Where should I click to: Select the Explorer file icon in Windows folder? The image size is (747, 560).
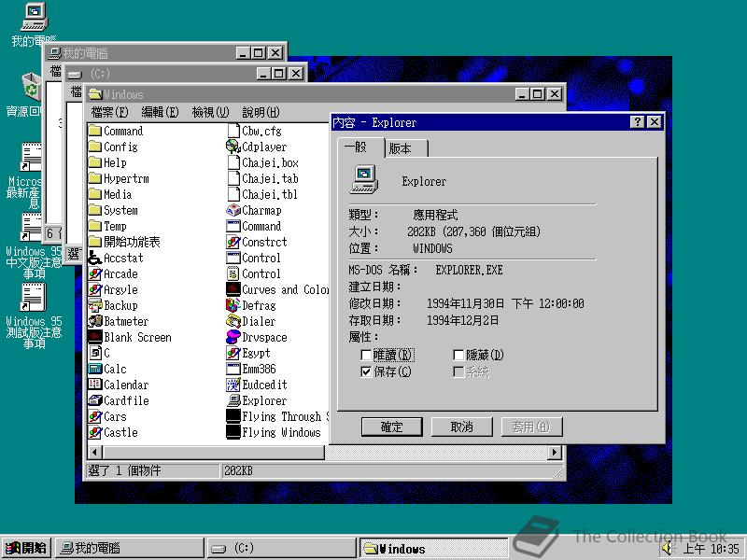click(x=233, y=400)
